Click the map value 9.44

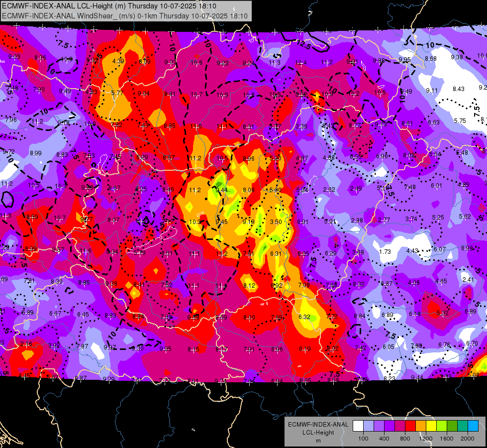coord(222,190)
